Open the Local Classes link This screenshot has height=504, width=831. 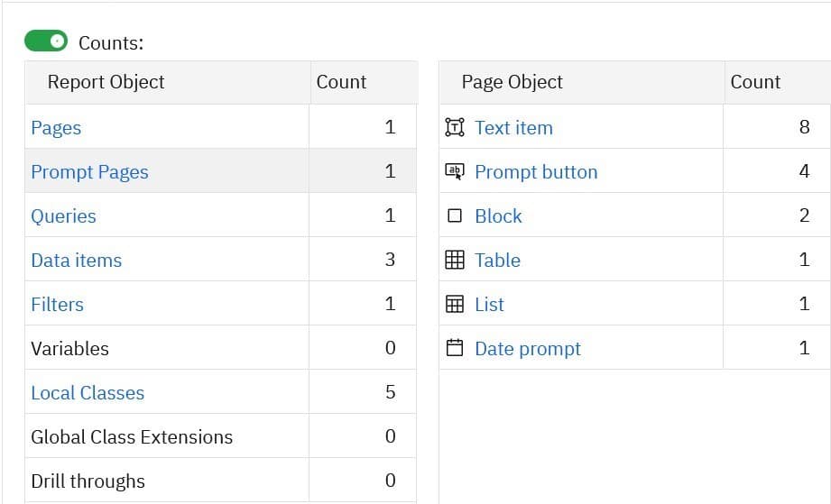[88, 393]
